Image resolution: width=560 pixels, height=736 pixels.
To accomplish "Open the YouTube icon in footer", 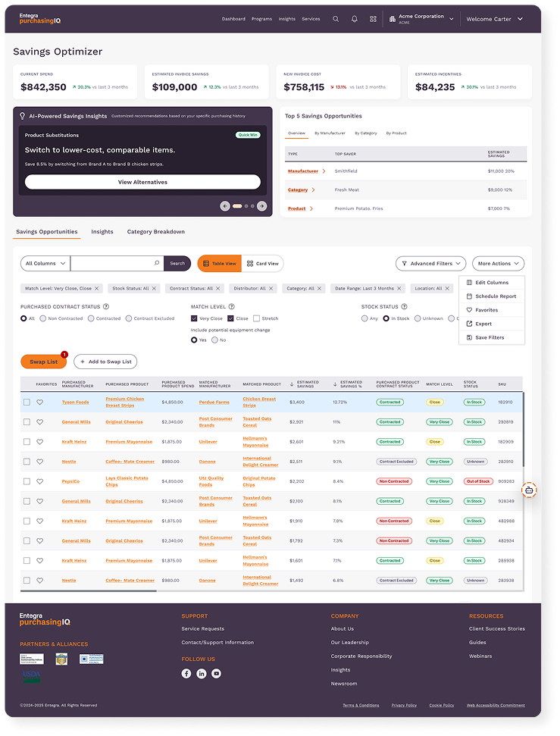I will (217, 674).
